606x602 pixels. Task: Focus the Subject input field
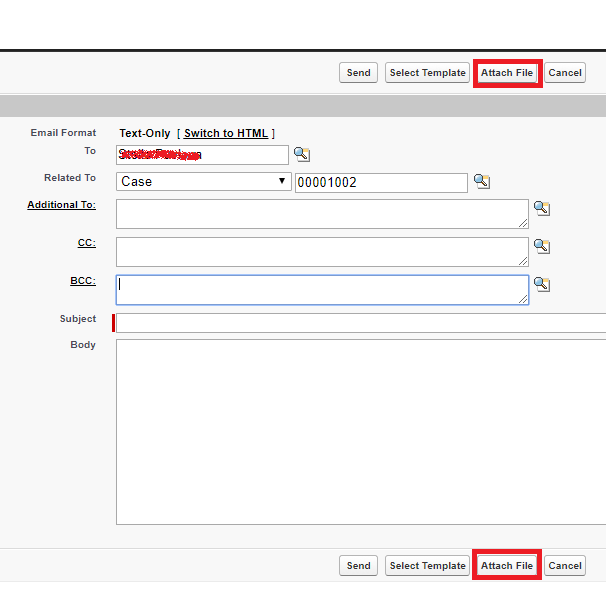361,323
